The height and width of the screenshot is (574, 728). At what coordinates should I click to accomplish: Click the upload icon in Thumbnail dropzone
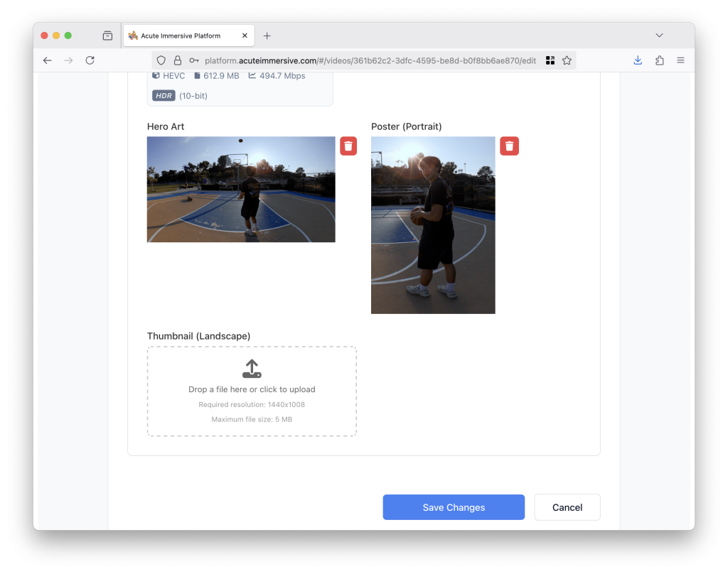coord(252,369)
